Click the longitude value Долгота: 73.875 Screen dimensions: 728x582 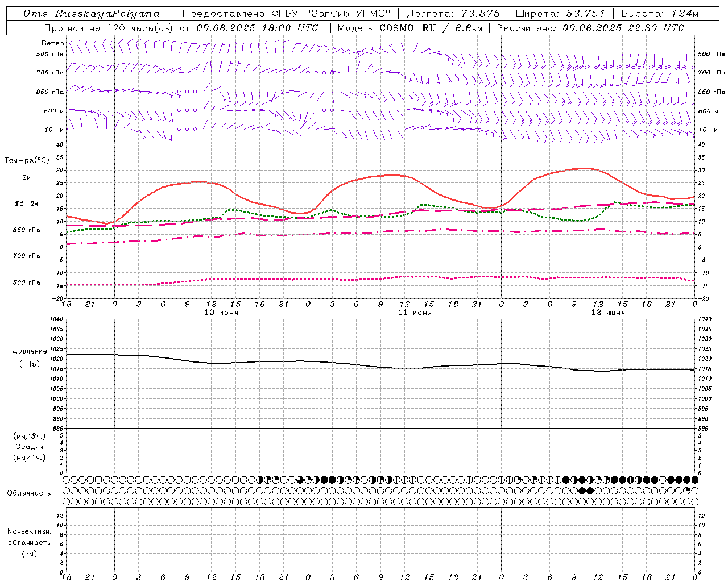[453, 14]
